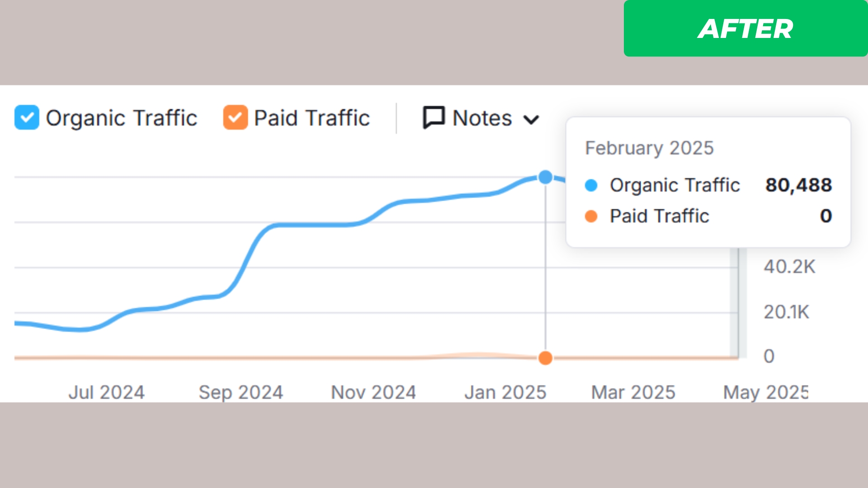Click the Organic Traffic legend label
The height and width of the screenshot is (488, 868).
click(121, 118)
